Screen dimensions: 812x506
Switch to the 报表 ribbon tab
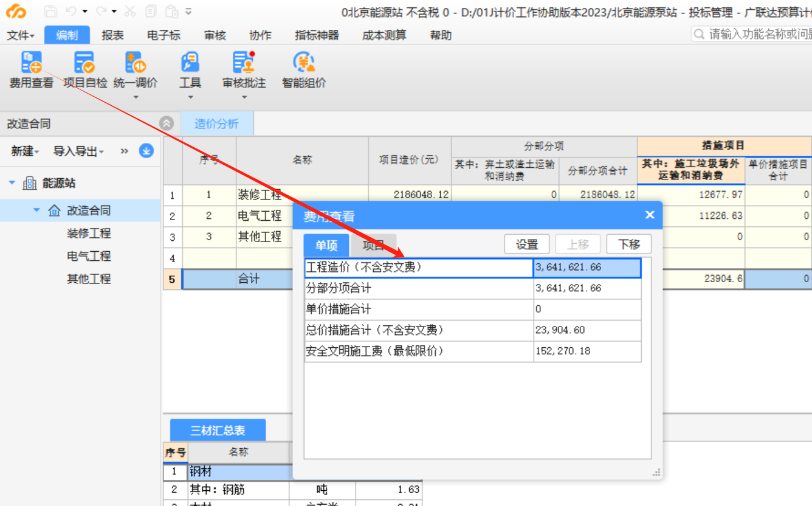pyautogui.click(x=112, y=35)
